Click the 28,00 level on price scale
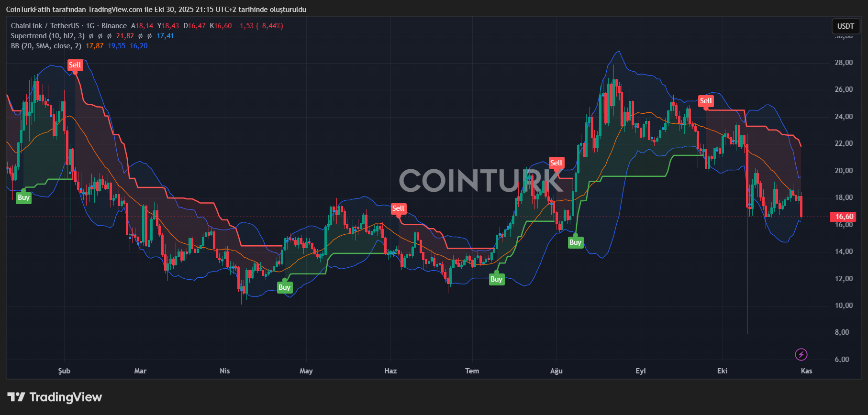 pyautogui.click(x=844, y=63)
